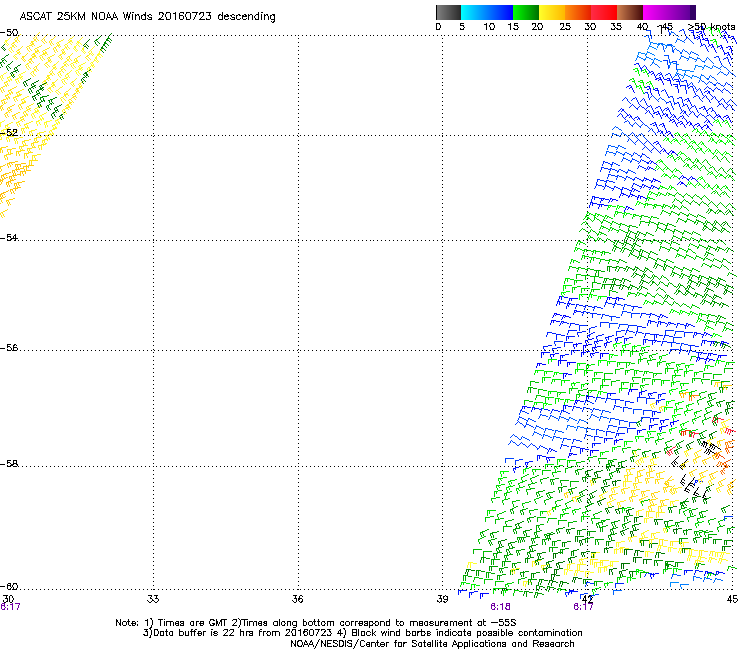
Task: Click the credit 'NOAA/NESDIS/Center for Satellite Applications and Research'
Action: [x=432, y=644]
